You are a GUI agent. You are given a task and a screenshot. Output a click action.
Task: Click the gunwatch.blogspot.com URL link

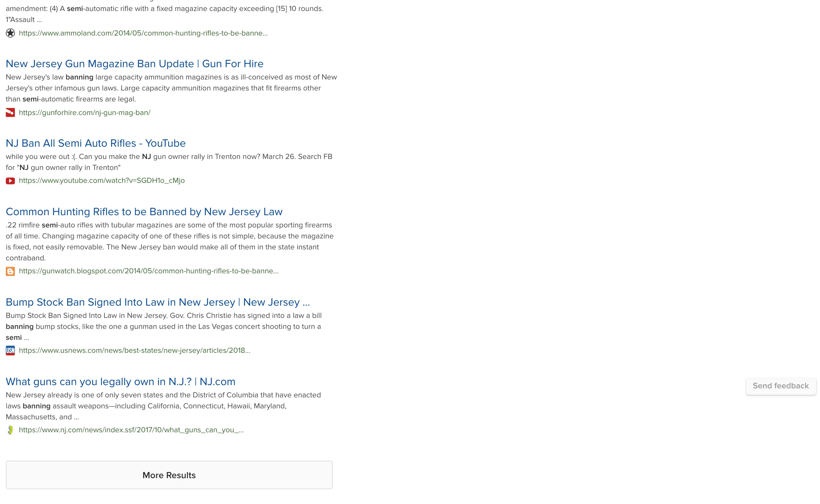[x=148, y=271]
